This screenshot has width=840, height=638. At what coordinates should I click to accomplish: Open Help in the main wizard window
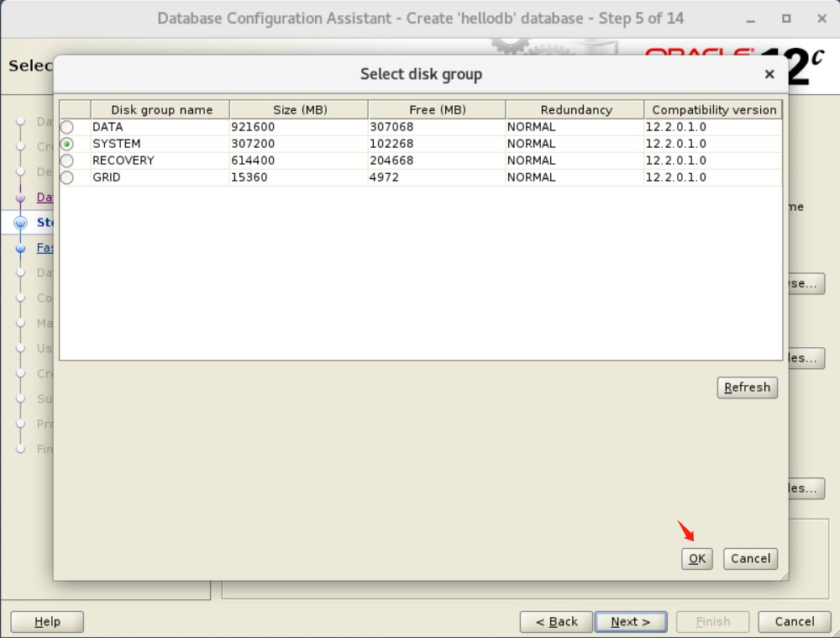(47, 622)
